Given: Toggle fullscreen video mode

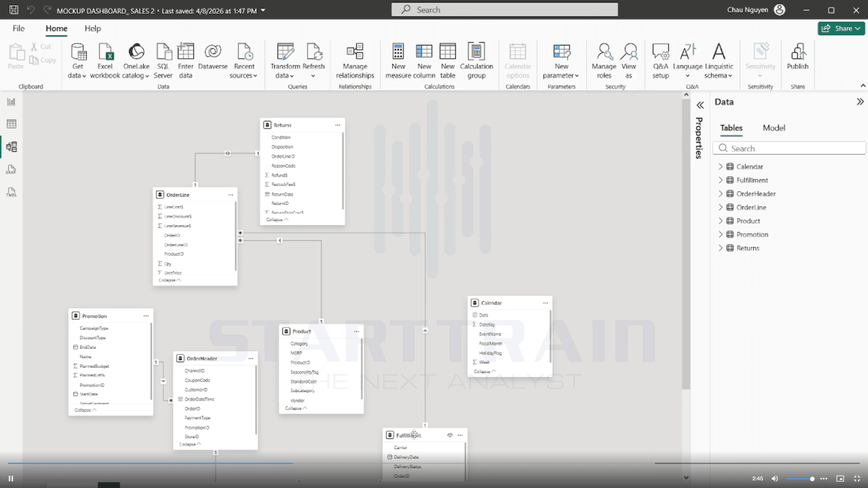Looking at the screenshot, I should (x=857, y=479).
